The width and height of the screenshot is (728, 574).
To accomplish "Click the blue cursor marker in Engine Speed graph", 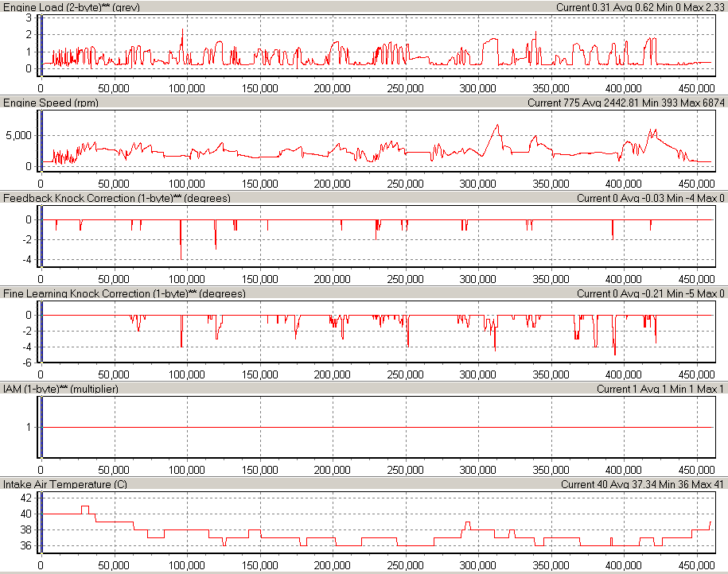I will click(x=40, y=139).
